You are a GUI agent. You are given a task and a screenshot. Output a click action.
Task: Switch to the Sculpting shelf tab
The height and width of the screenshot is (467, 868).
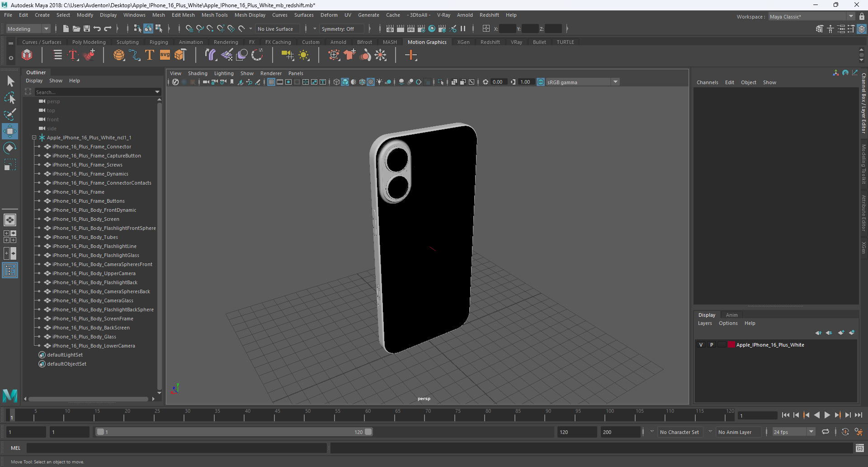tap(127, 42)
